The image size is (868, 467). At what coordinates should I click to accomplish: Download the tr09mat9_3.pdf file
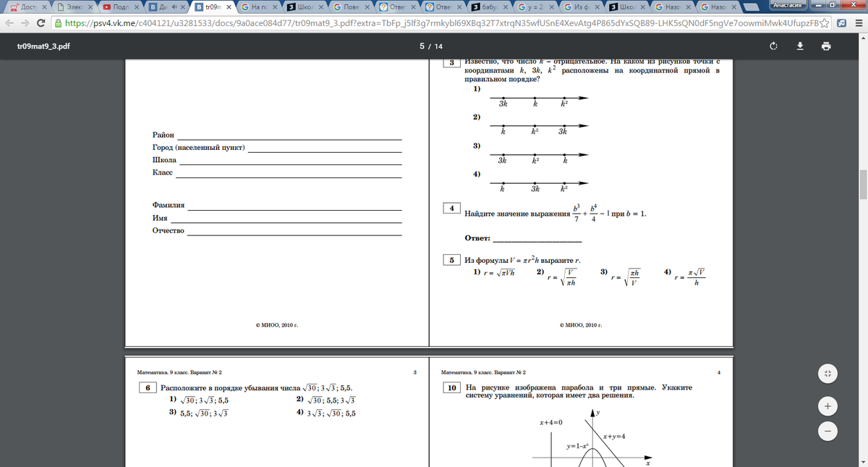(800, 46)
